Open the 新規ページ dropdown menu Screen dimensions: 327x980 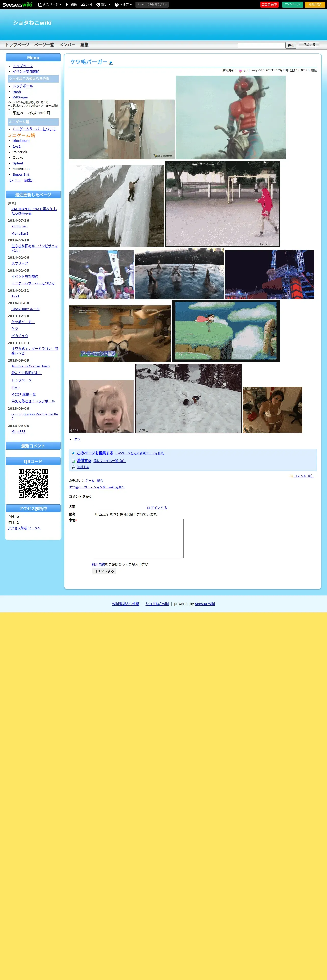pos(50,5)
